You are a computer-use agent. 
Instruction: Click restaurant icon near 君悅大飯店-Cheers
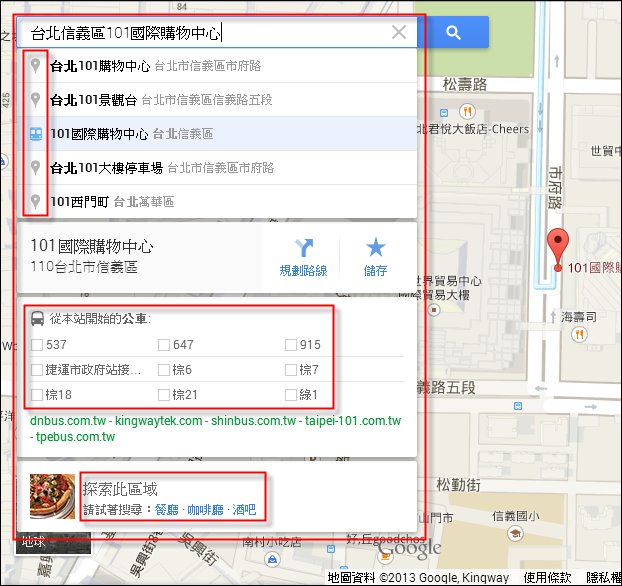pos(467,111)
